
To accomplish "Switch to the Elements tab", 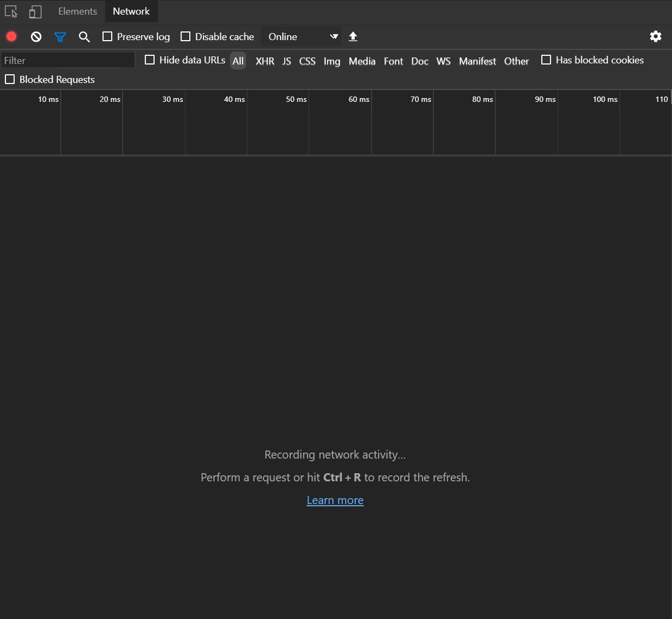I will [x=77, y=11].
